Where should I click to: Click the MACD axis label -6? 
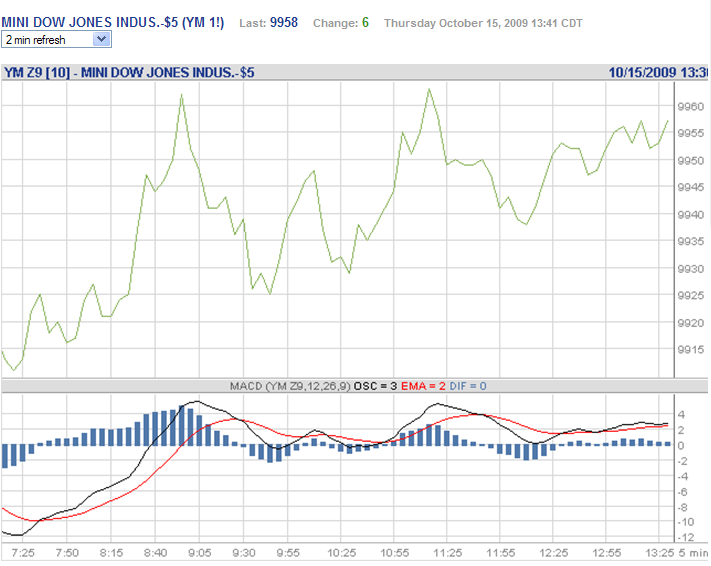point(683,492)
